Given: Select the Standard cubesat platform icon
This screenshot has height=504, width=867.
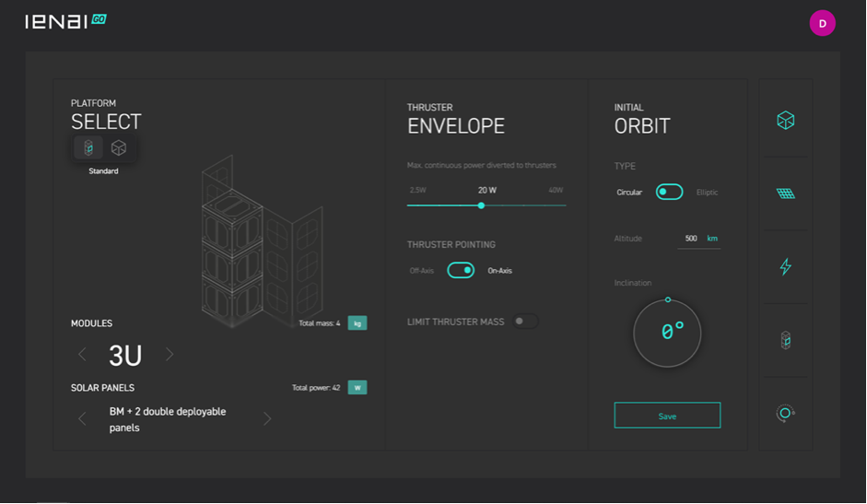Looking at the screenshot, I should 88,147.
